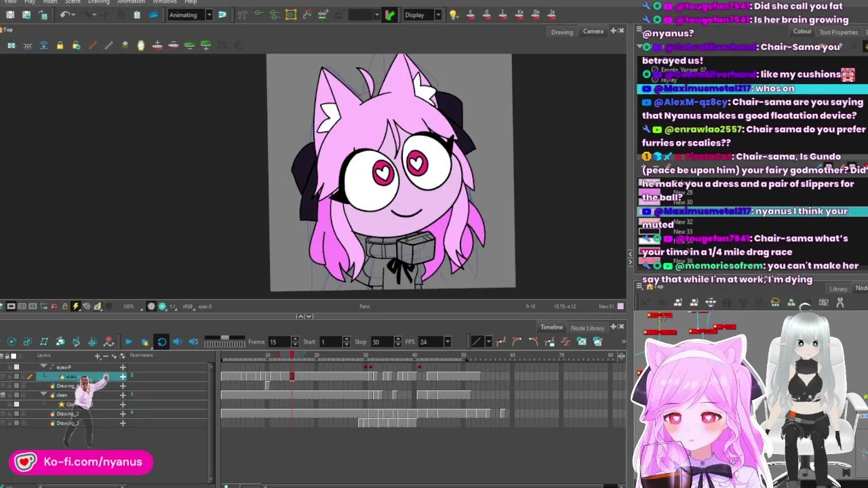Click the red diagonal line tool icon
The width and height of the screenshot is (868, 488).
tap(92, 45)
